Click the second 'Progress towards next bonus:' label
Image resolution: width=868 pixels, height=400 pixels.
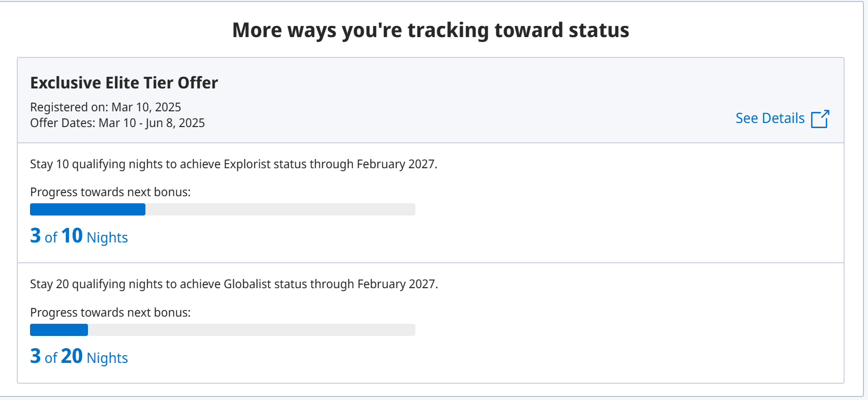110,313
